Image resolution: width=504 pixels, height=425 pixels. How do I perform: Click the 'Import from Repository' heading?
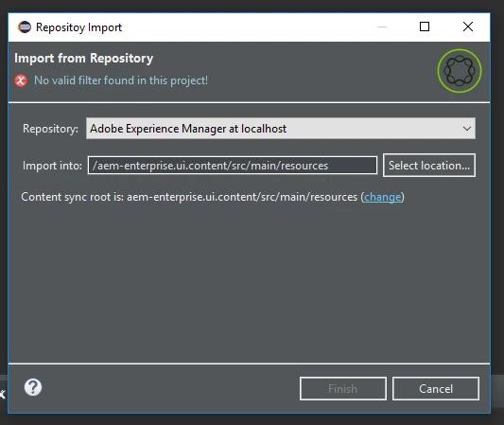pyautogui.click(x=84, y=59)
